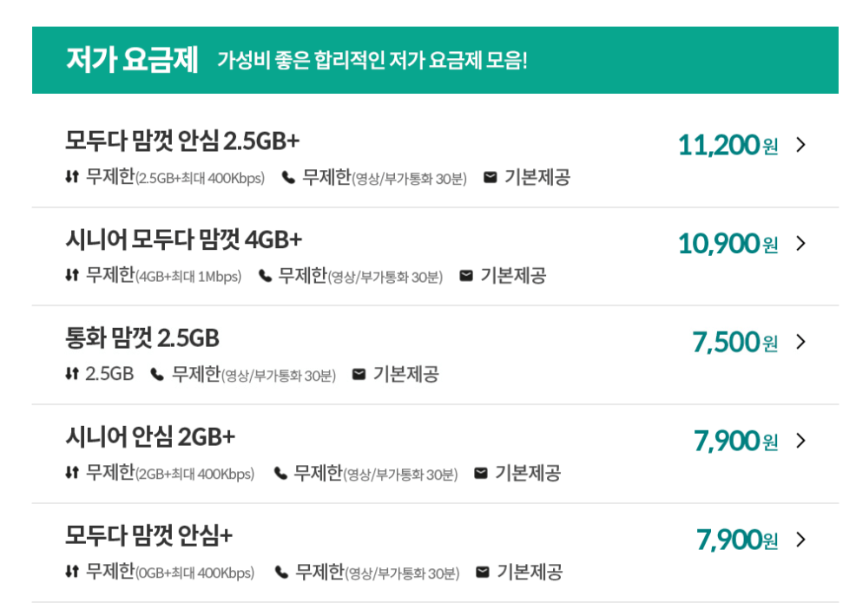Expand the 시니어 모두다 맘껏 4GB+ plan chevron
The width and height of the screenshot is (856, 616).
800,244
